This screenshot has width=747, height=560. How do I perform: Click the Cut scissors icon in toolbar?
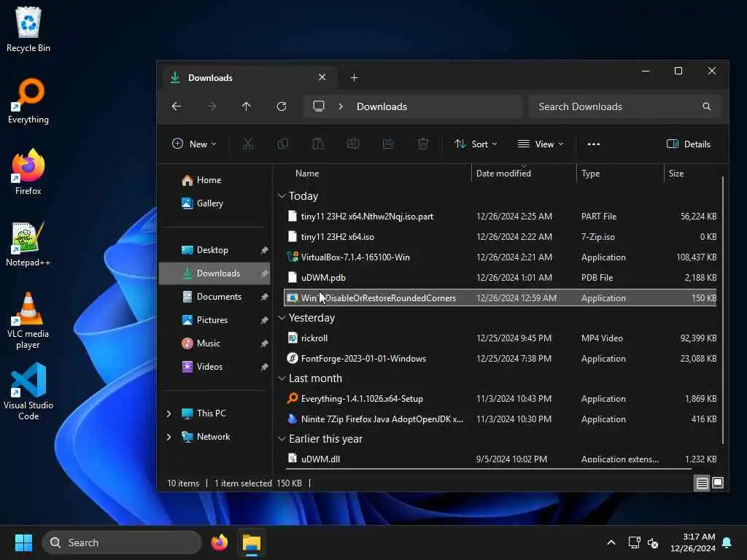248,144
